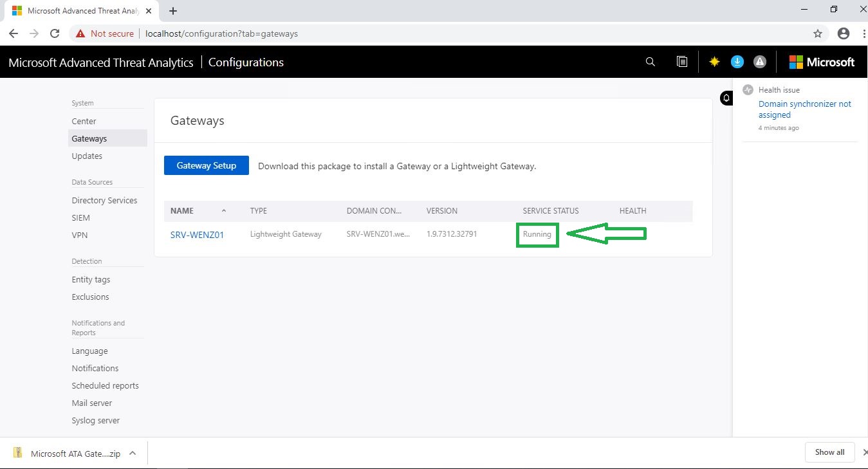This screenshot has width=868, height=469.
Task: Click the SRV-WENZ01.we... domain controller cell
Action: pos(378,234)
